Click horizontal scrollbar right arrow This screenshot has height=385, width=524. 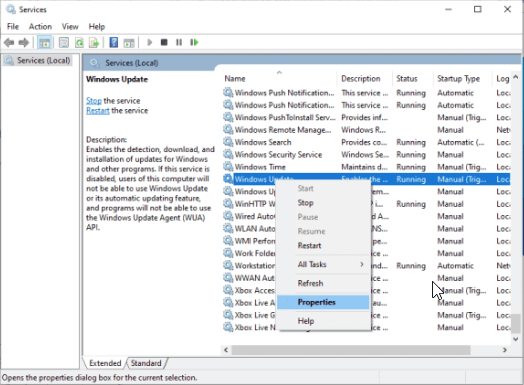click(505, 350)
